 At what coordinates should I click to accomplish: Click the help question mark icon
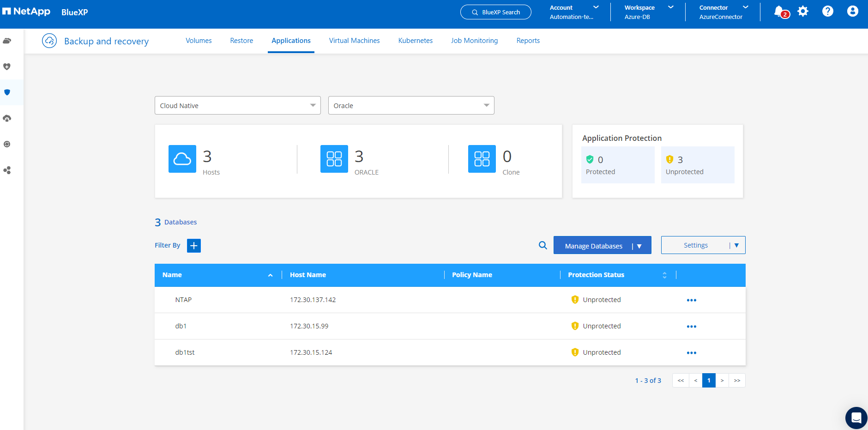coord(827,12)
